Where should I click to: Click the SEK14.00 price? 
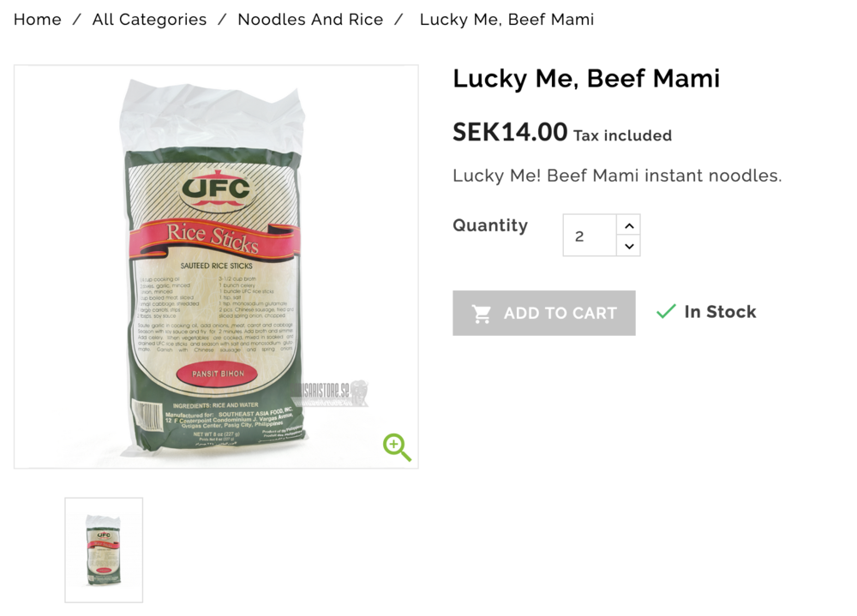click(510, 132)
